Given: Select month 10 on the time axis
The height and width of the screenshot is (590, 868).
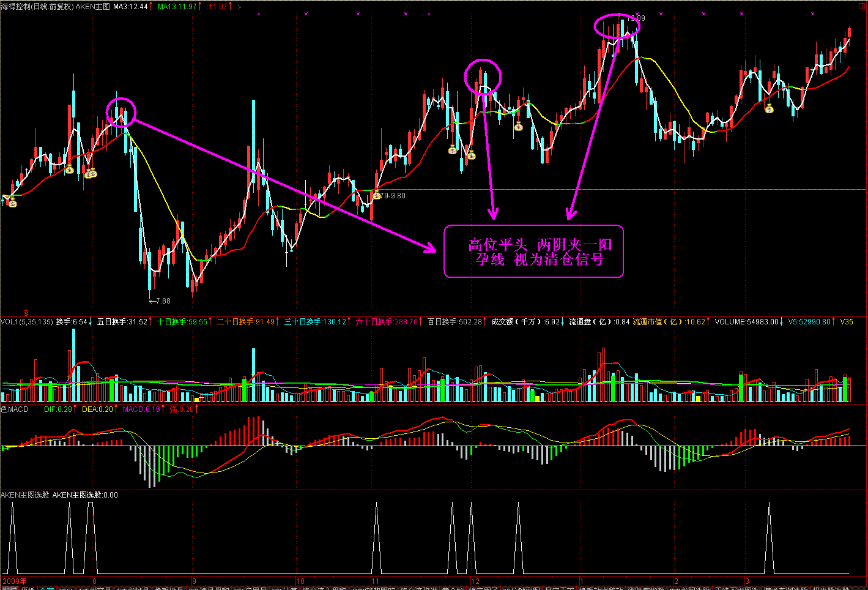Looking at the screenshot, I should coord(300,581).
